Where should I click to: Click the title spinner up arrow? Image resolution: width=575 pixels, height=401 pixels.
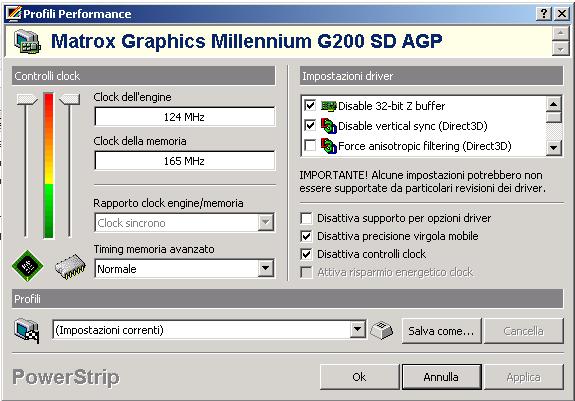click(560, 34)
